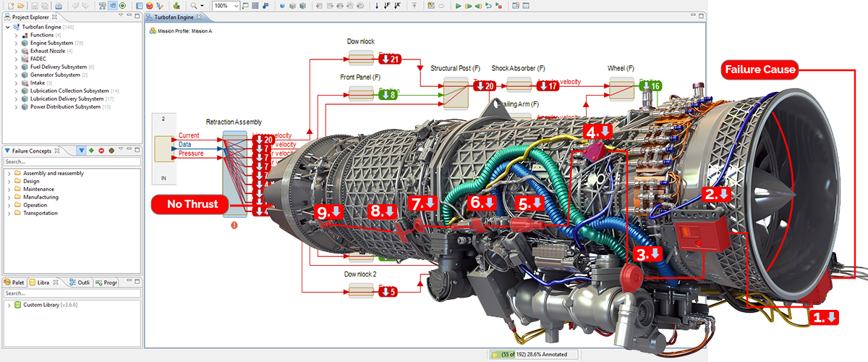This screenshot has width=868, height=362.
Task: Click the green Run play icon in toolbar
Action: pyautogui.click(x=458, y=6)
